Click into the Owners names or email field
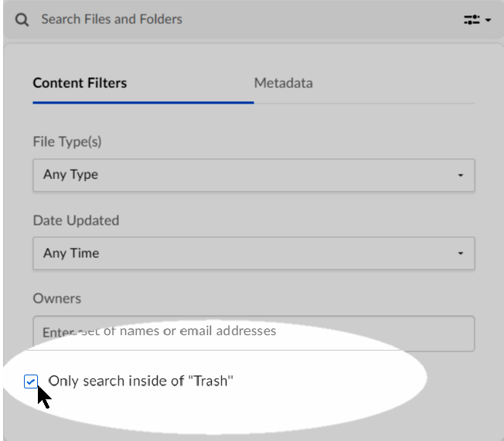This screenshot has height=441, width=504. (254, 332)
